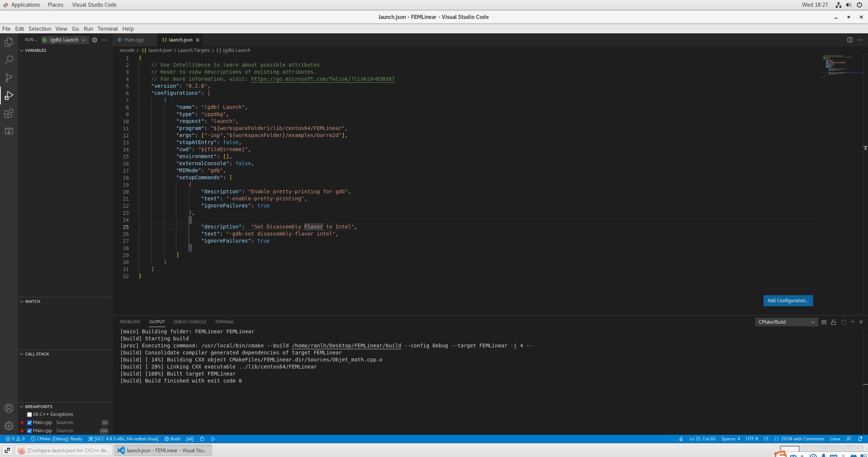
Task: Disable the Main.cpp breakpoint at line 108
Action: [x=29, y=431]
